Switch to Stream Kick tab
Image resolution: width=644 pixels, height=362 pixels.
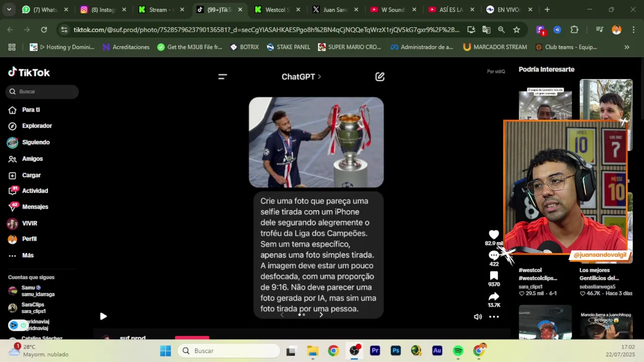coord(161,10)
